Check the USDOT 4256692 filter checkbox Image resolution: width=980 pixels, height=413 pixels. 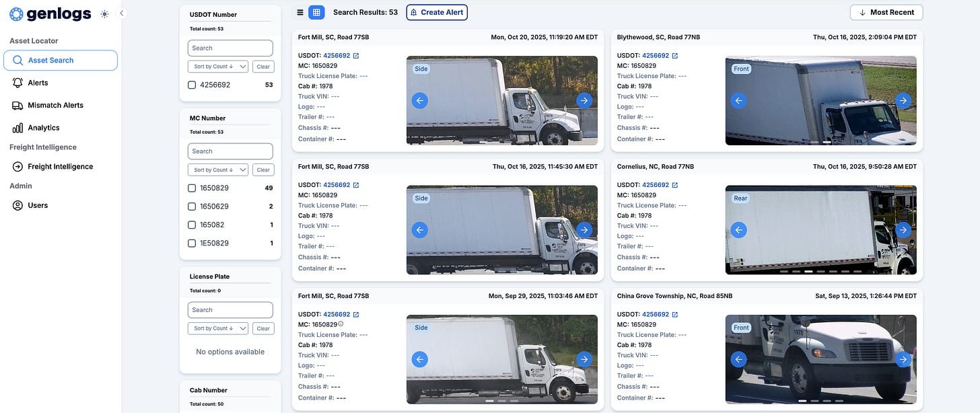point(192,85)
